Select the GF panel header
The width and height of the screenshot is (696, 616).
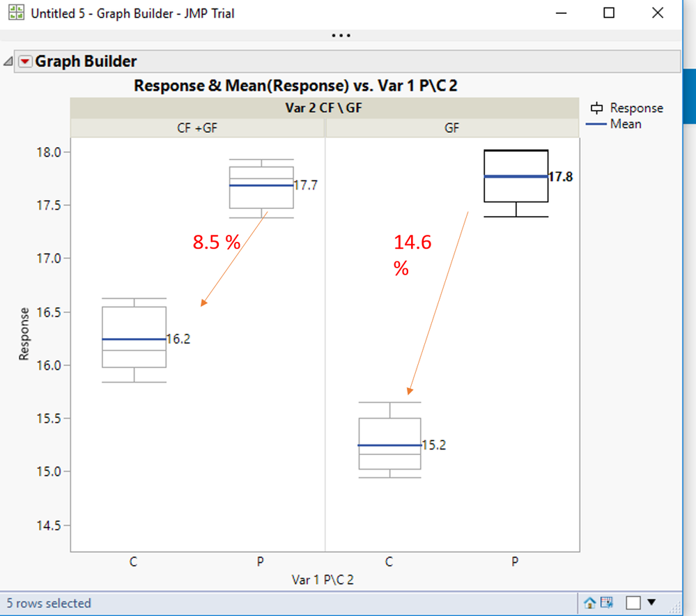[452, 128]
